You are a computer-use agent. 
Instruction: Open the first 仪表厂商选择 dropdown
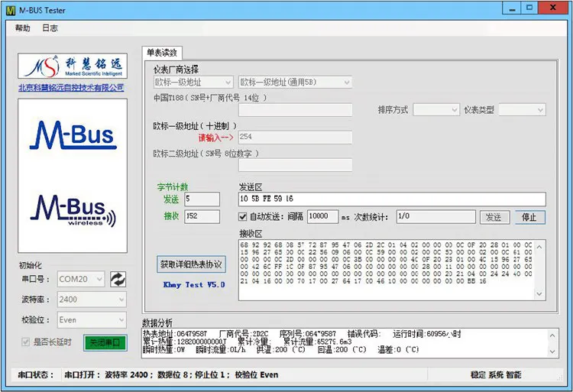(193, 83)
